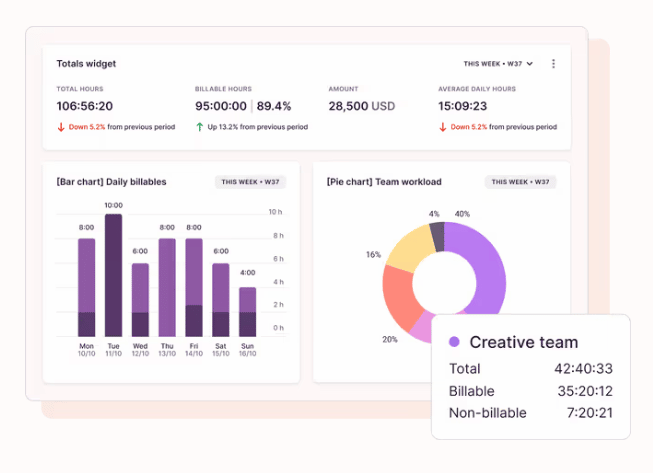Click the red down arrow under Average Daily Hours

442,127
